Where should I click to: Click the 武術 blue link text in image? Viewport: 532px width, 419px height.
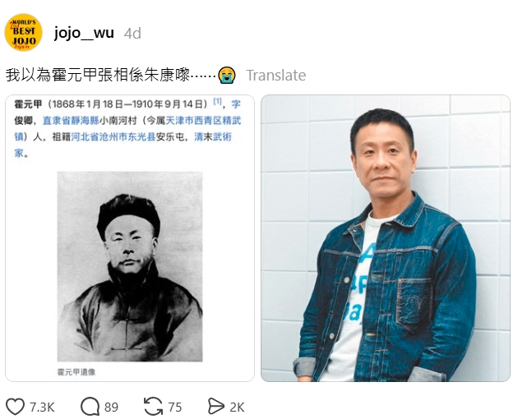[223, 136]
